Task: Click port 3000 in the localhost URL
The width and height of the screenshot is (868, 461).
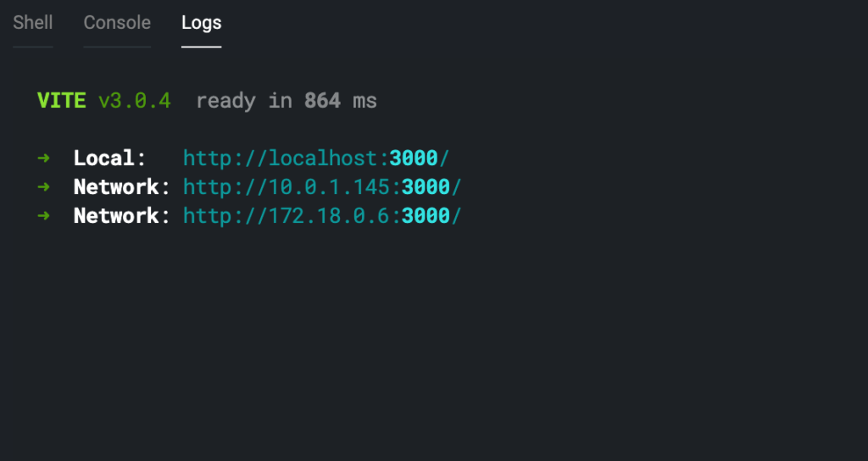Action: (414, 158)
